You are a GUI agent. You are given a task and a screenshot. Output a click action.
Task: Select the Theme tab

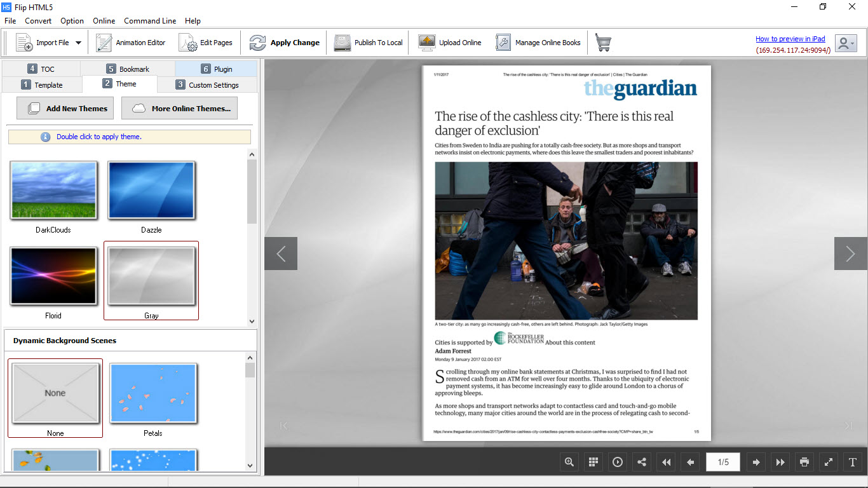click(x=119, y=84)
